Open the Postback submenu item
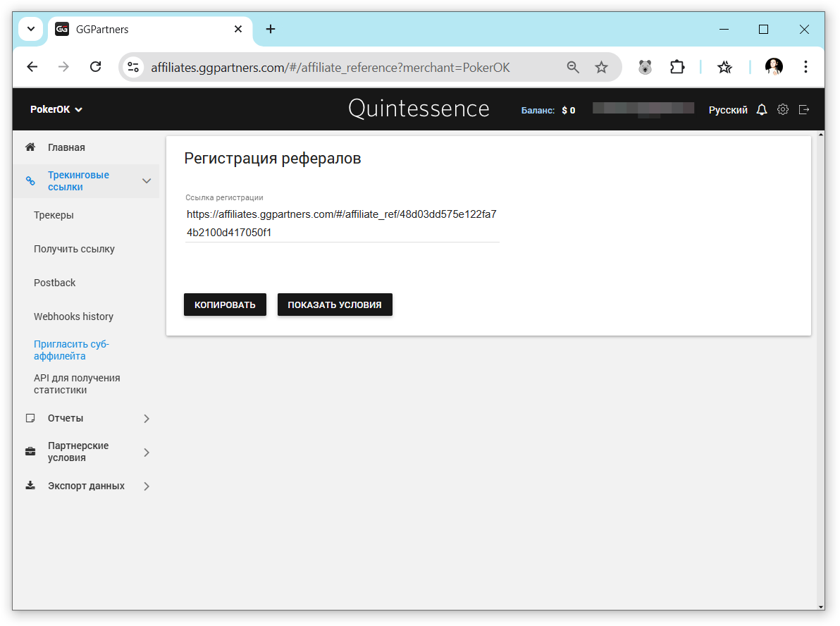The image size is (840, 626). coord(55,283)
